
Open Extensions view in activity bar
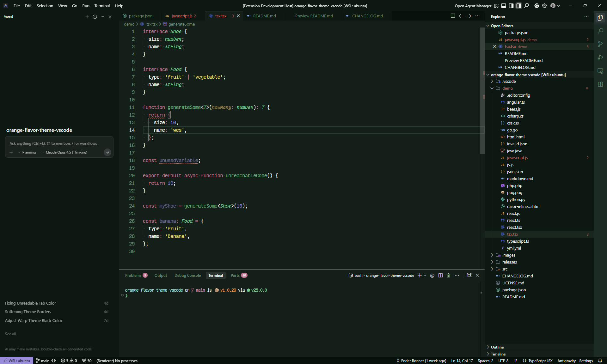[600, 84]
